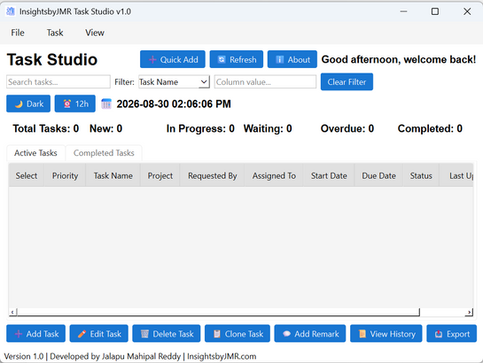Screen dimensions: 483x363
Task: Sort by the Requested By column header
Action: [212, 176]
